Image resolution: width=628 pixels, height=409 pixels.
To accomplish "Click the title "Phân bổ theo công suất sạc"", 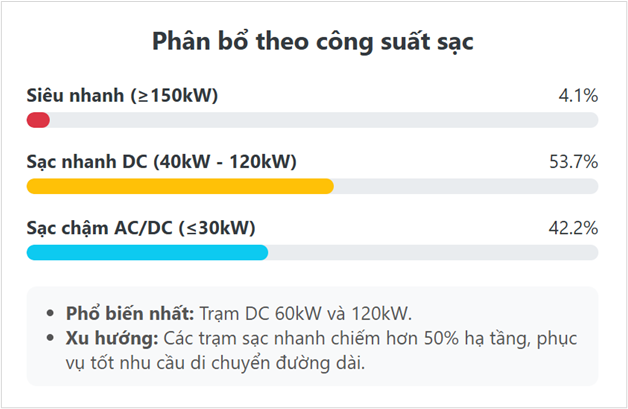I will pos(312,42).
